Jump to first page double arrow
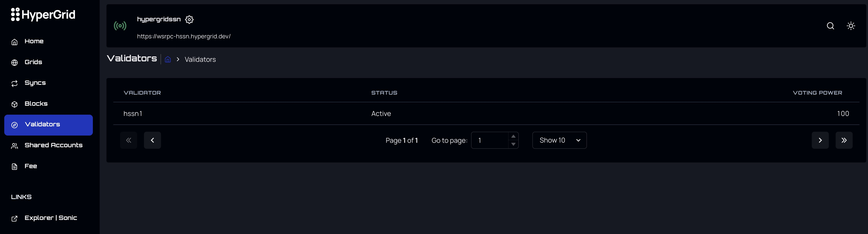The width and height of the screenshot is (868, 234). point(129,140)
